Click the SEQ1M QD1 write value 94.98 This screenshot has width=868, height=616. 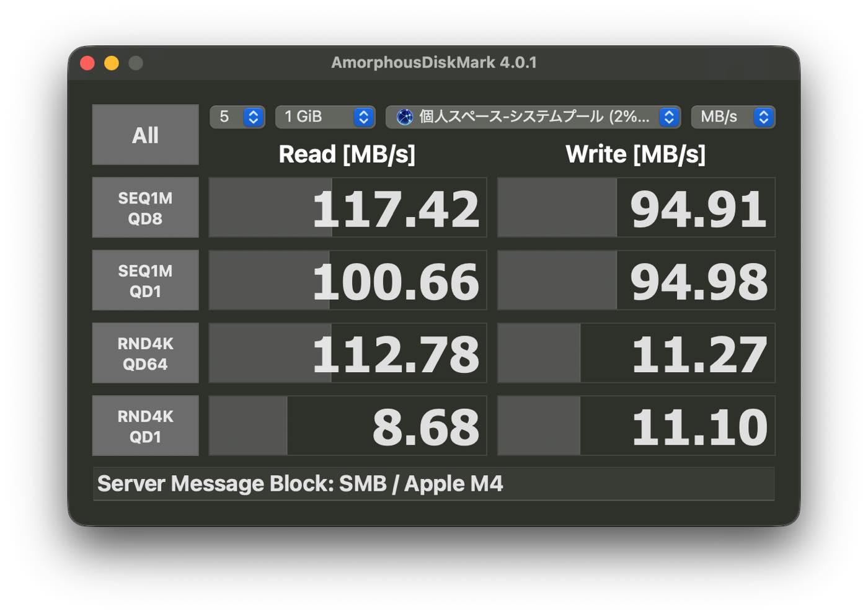(x=699, y=281)
